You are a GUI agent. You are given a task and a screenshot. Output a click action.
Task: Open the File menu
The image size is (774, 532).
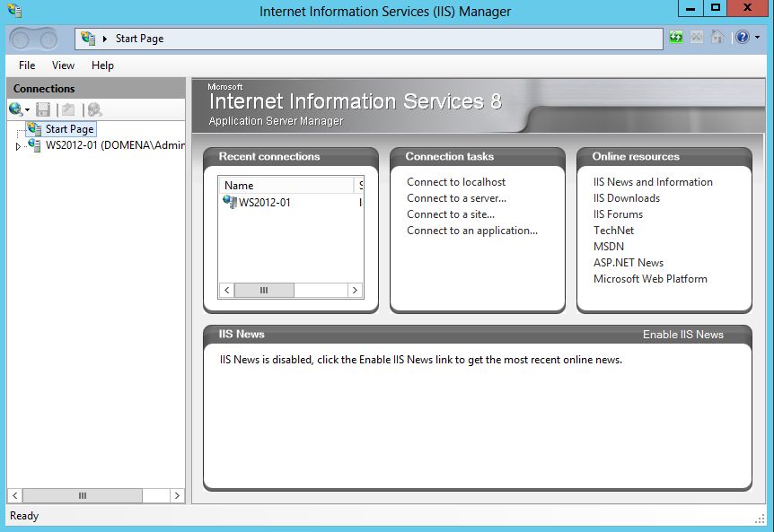point(27,65)
